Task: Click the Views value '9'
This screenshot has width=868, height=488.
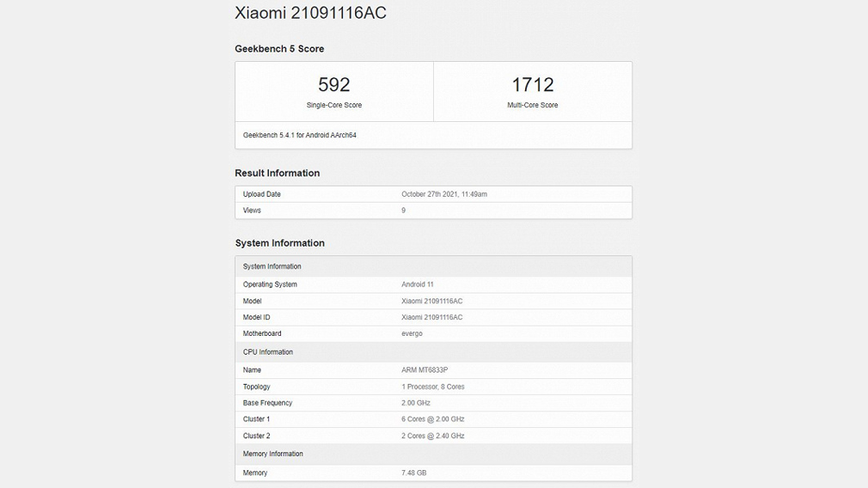Action: (404, 210)
